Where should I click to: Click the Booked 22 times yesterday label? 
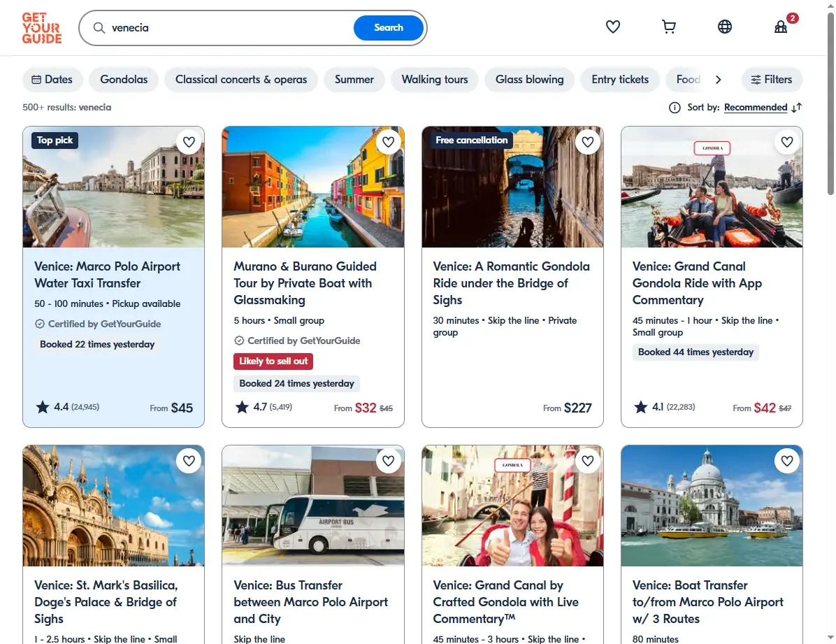pos(97,345)
